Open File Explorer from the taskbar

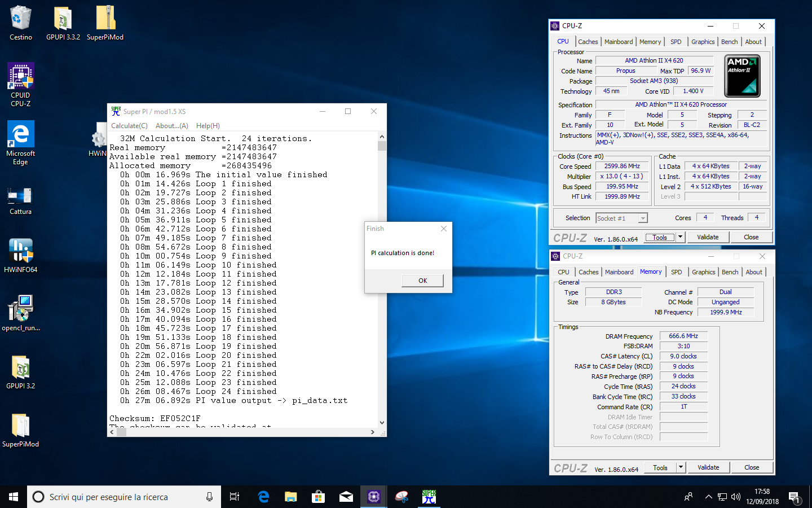click(x=291, y=497)
